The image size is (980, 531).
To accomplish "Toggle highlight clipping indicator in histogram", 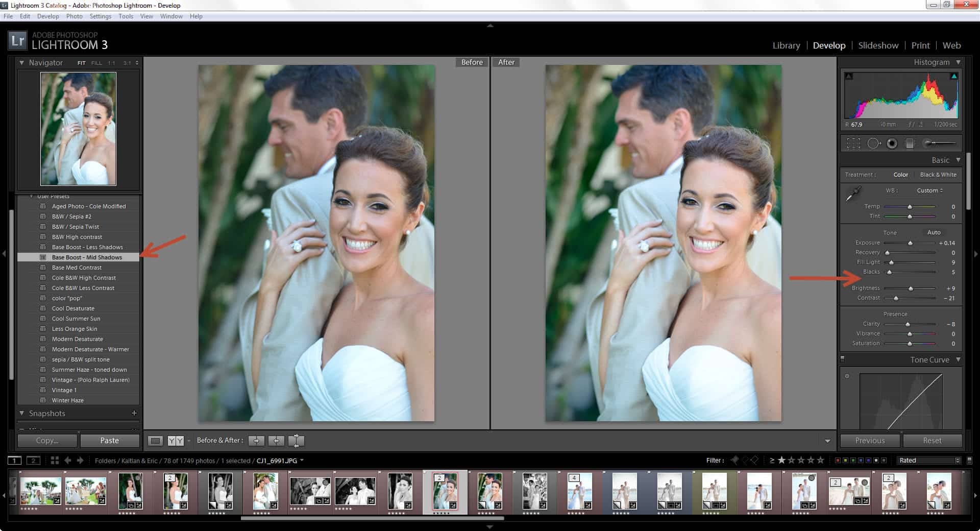I will point(953,76).
